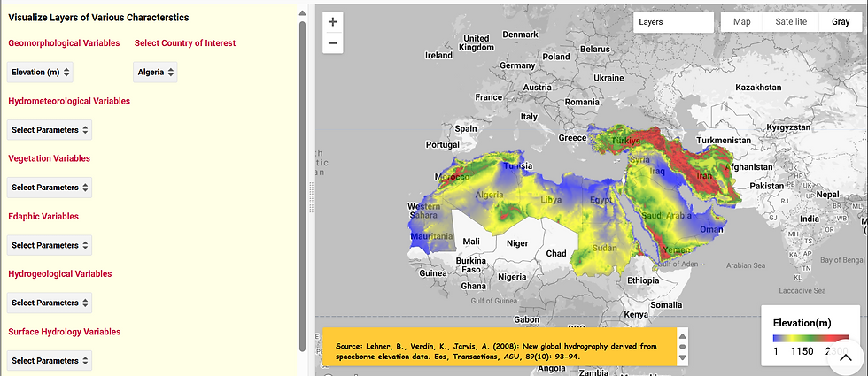Click the panel divider resize handle
This screenshot has height=376, width=868.
point(312,196)
